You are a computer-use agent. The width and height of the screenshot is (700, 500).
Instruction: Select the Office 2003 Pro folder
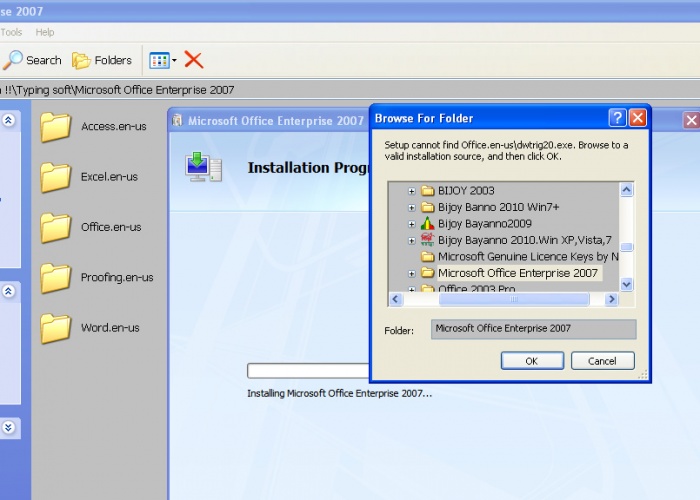click(476, 288)
